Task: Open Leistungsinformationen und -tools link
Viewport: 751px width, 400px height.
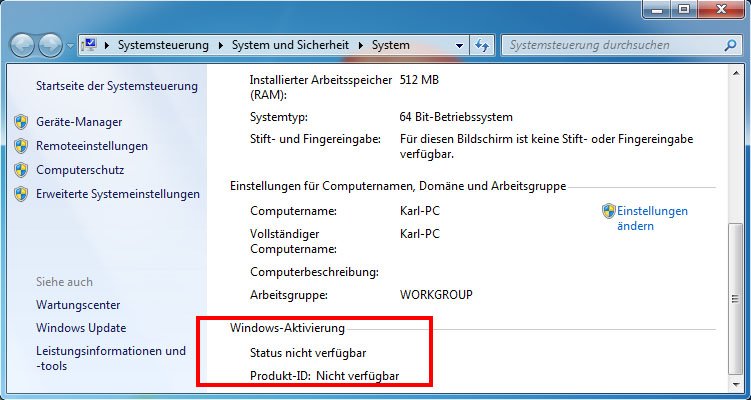Action: (x=111, y=358)
